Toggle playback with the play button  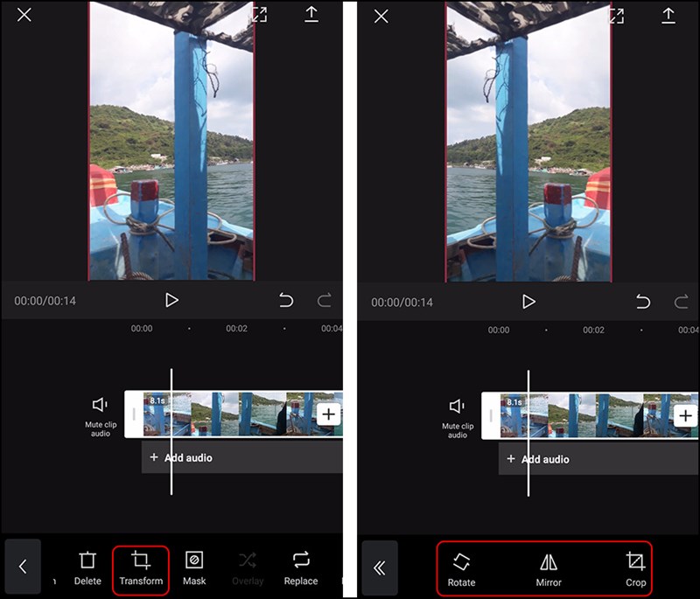171,300
